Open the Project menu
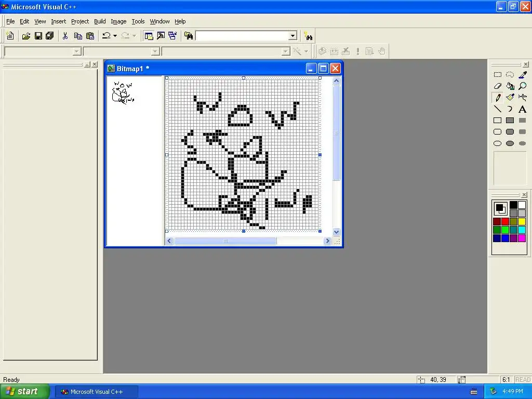This screenshot has height=399, width=532. click(80, 21)
